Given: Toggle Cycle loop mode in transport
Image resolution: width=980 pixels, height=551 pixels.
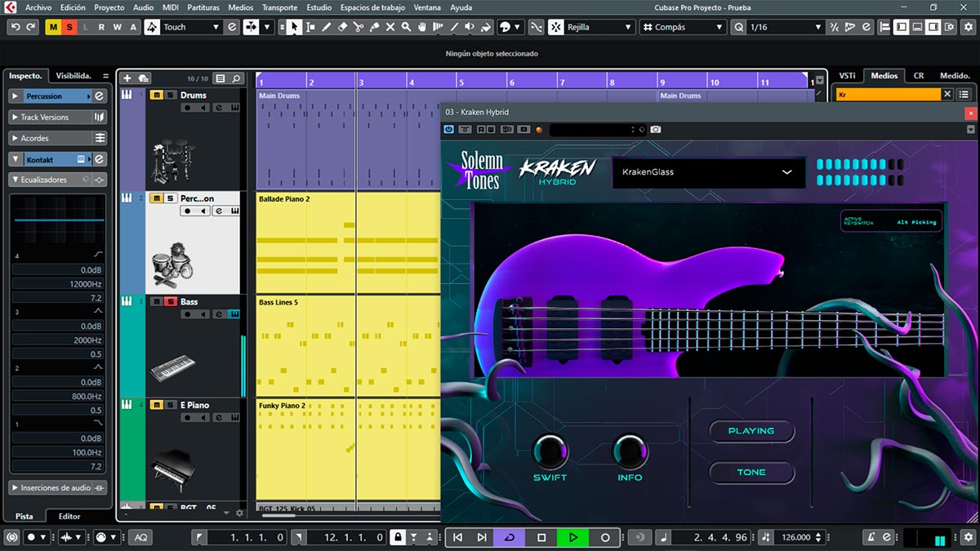Looking at the screenshot, I should tap(510, 537).
